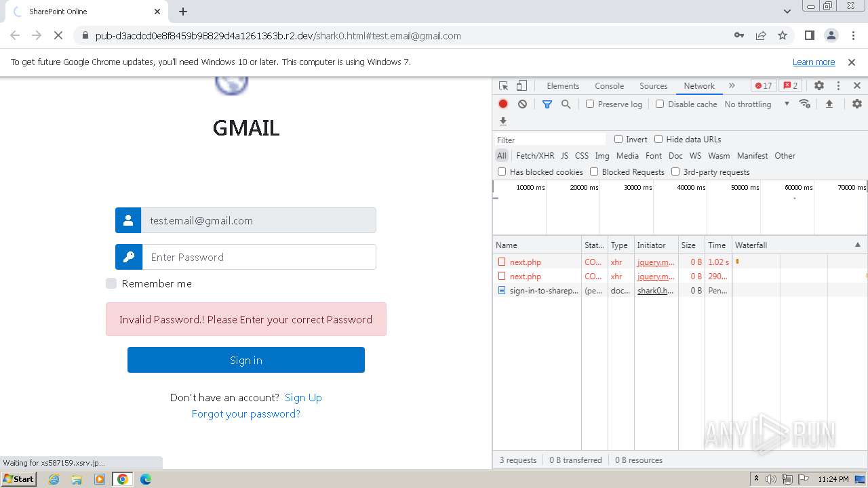Enable Has blocked cookies checkbox
Screen dimensions: 868x488
(x=502, y=172)
